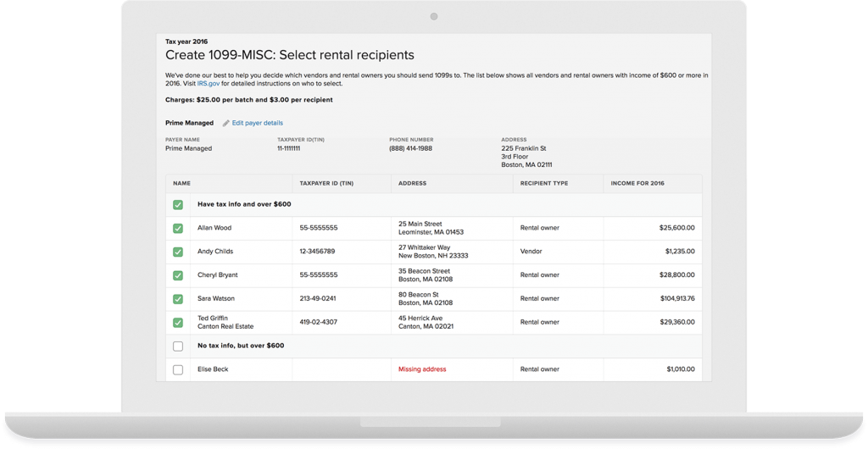Viewport: 868px width, 449px height.
Task: Select the Elise Beck checkbox
Action: pos(178,369)
